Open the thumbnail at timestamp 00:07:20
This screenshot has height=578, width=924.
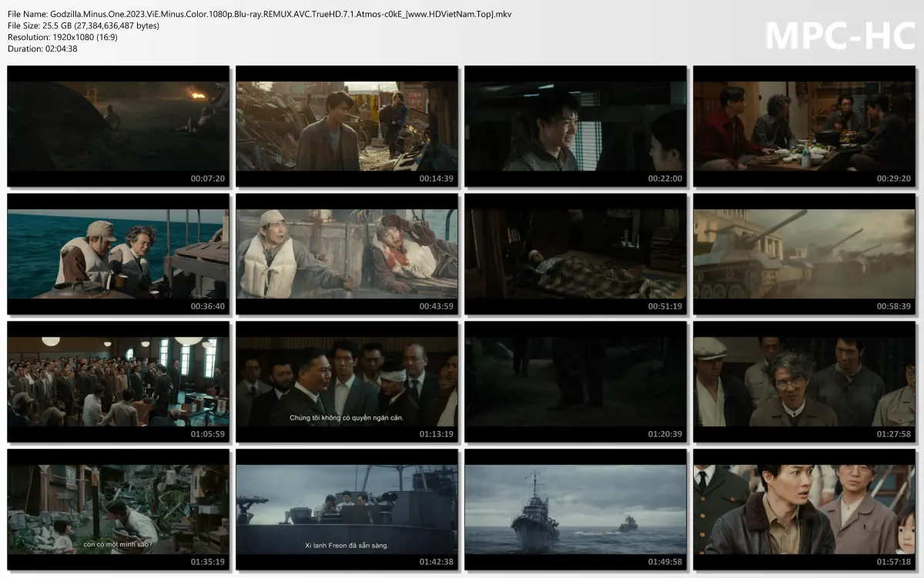tap(119, 125)
